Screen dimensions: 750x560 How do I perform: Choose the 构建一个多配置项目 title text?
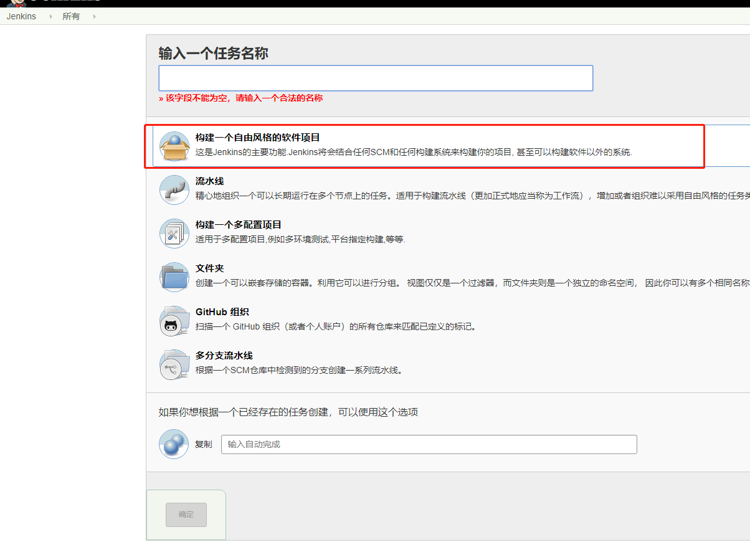[x=239, y=225]
